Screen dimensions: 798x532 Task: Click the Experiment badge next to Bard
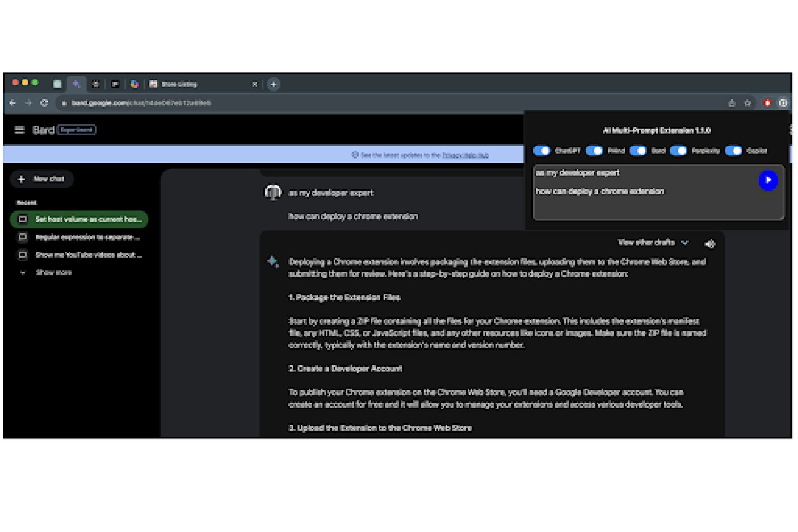77,130
